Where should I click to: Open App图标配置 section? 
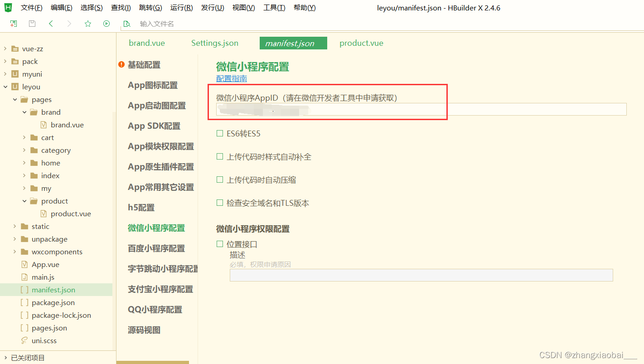[x=153, y=85]
